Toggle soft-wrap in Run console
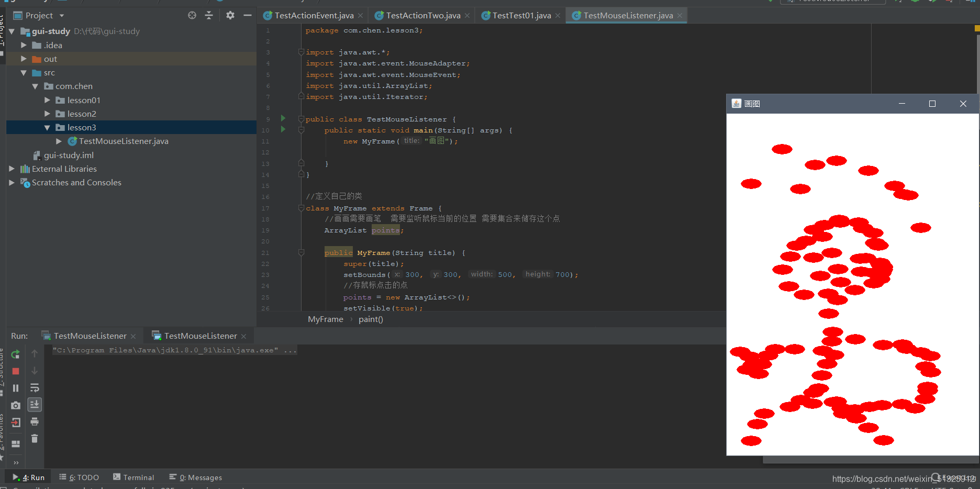The image size is (980, 489). click(x=35, y=388)
